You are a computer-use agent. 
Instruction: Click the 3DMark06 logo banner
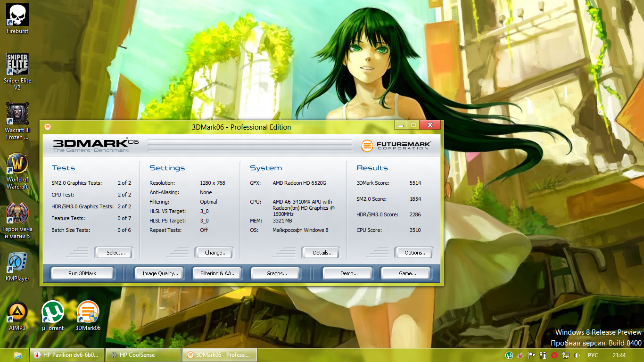96,145
